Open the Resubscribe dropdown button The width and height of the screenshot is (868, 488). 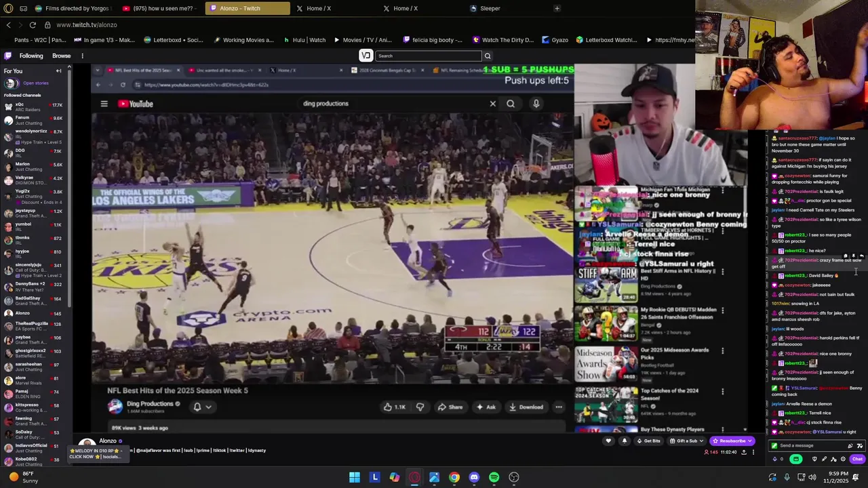coord(732,441)
